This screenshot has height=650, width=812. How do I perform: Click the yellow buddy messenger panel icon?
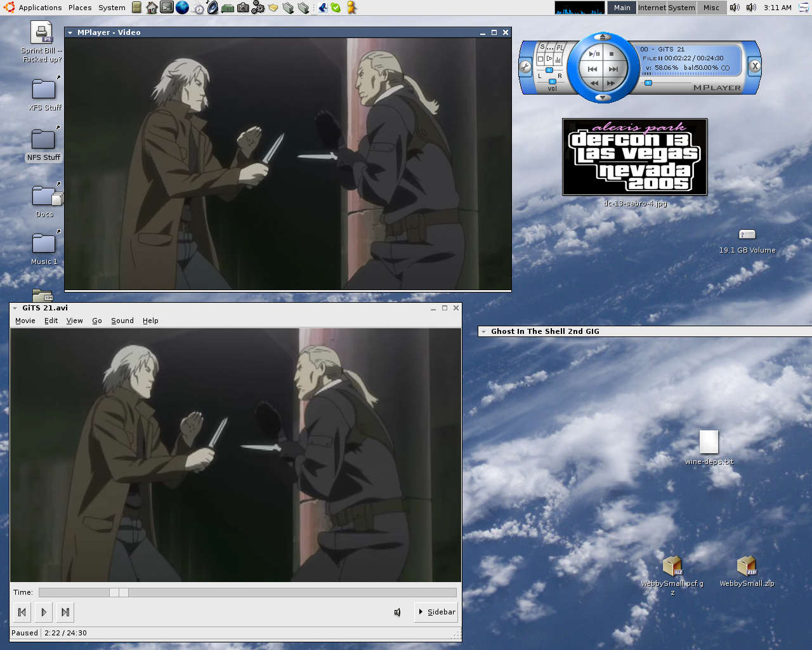[351, 8]
